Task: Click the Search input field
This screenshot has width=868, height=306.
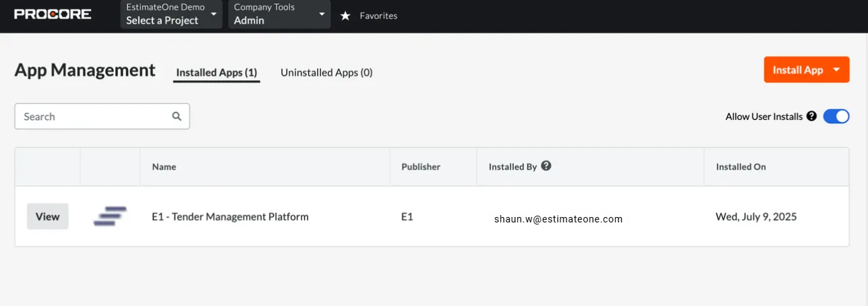Action: point(102,116)
